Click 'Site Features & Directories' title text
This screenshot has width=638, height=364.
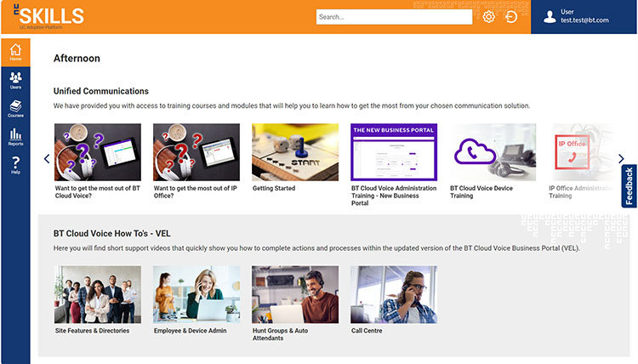[93, 331]
